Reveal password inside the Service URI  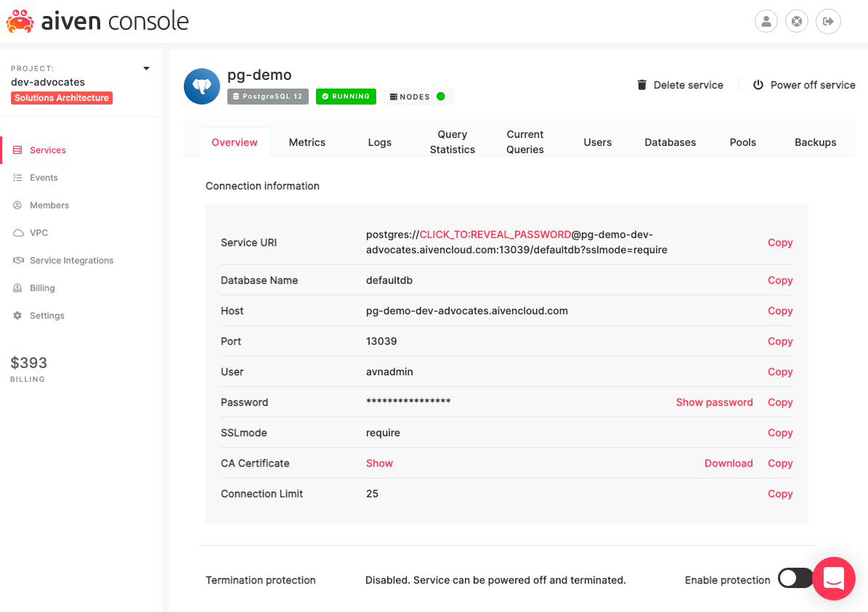click(495, 234)
